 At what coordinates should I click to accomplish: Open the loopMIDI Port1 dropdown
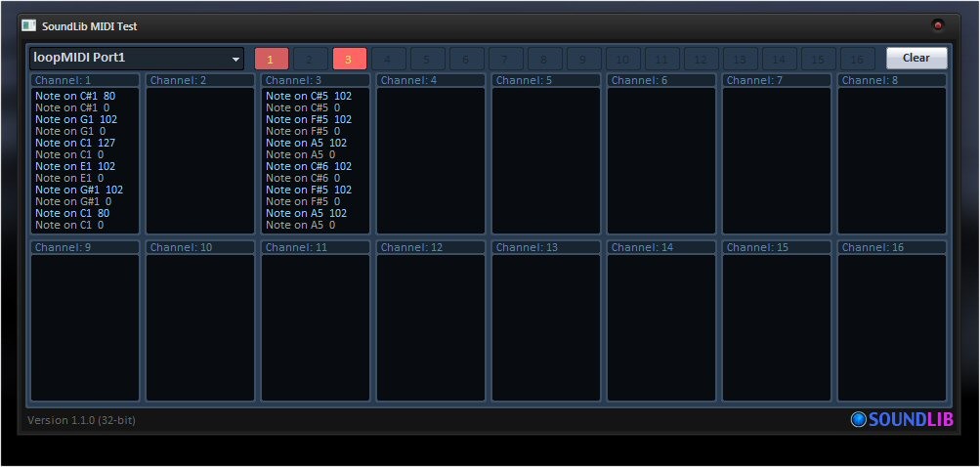click(137, 59)
